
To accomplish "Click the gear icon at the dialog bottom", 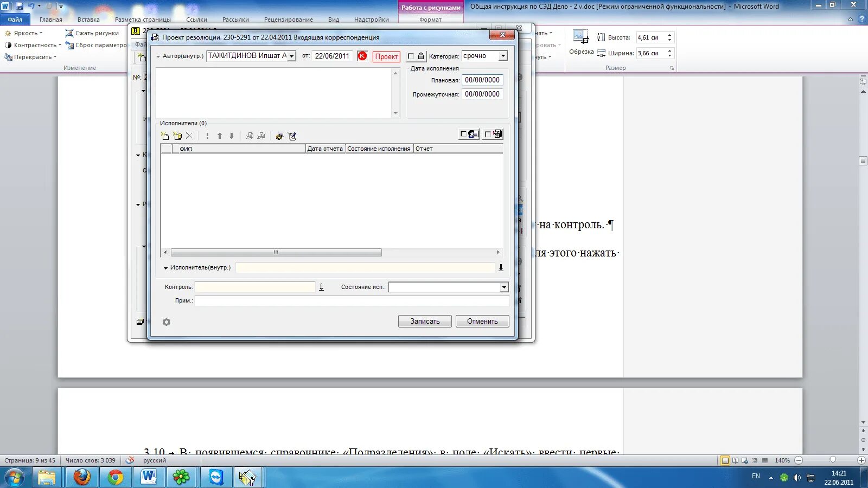I will (x=167, y=322).
